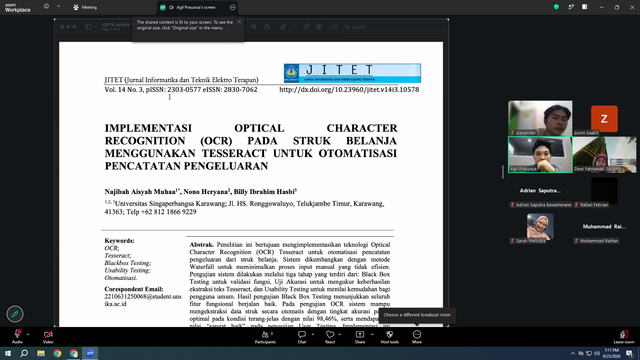Open the React heart icon
The image size is (640, 360).
click(x=330, y=335)
